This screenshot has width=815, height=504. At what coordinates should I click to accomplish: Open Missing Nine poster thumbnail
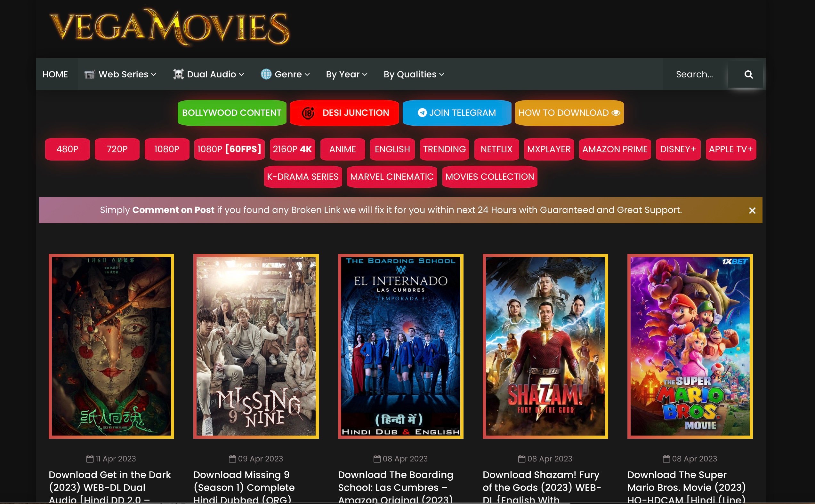(x=256, y=346)
